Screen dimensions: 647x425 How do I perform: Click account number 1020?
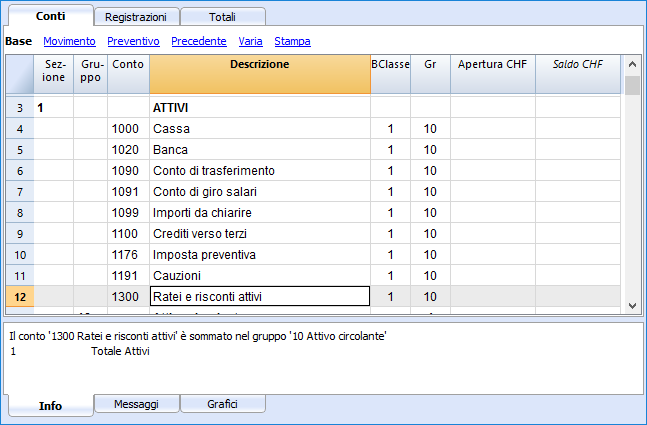(x=128, y=150)
